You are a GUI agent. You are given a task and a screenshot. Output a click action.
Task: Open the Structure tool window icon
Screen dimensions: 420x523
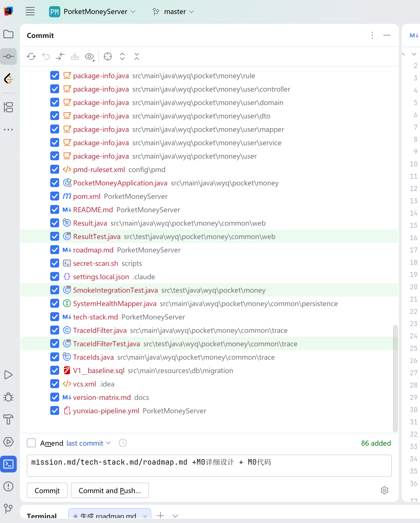point(8,107)
